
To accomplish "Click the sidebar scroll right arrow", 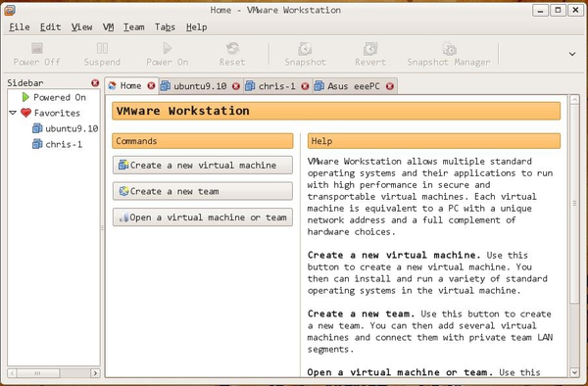I will [x=95, y=373].
